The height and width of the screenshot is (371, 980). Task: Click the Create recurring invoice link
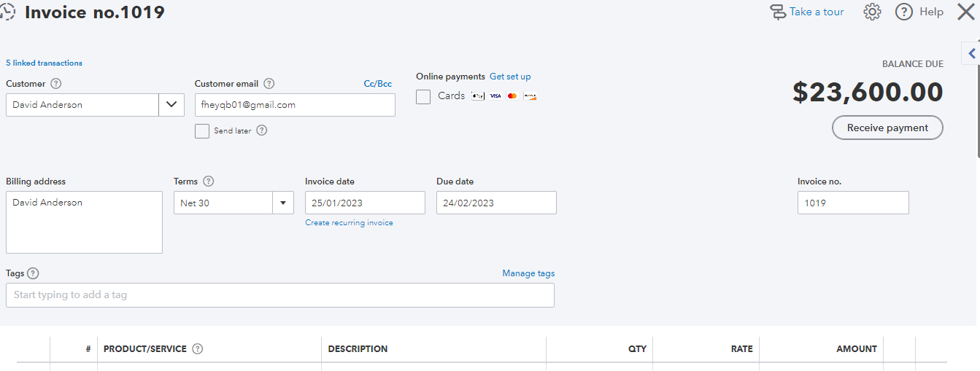[x=349, y=223]
